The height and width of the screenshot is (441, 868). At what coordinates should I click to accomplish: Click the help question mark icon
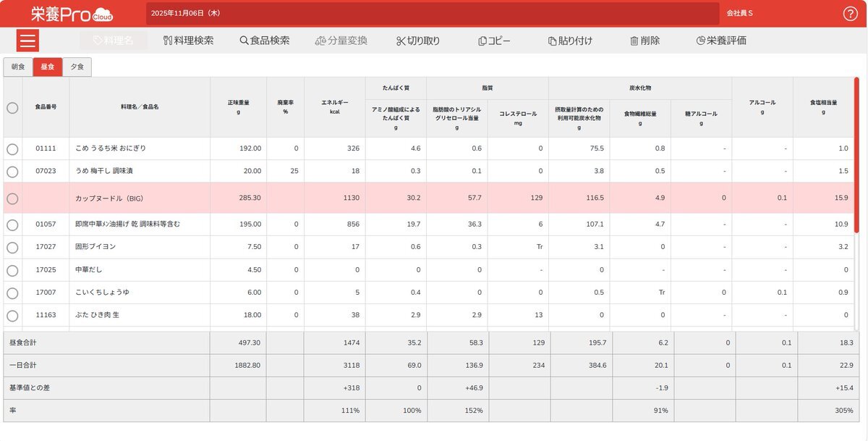click(850, 14)
